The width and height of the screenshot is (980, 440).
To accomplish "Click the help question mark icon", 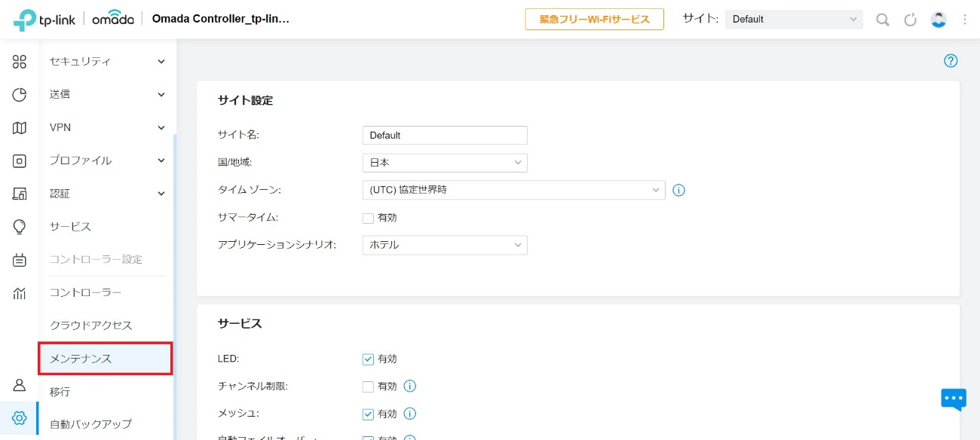I will click(x=951, y=61).
